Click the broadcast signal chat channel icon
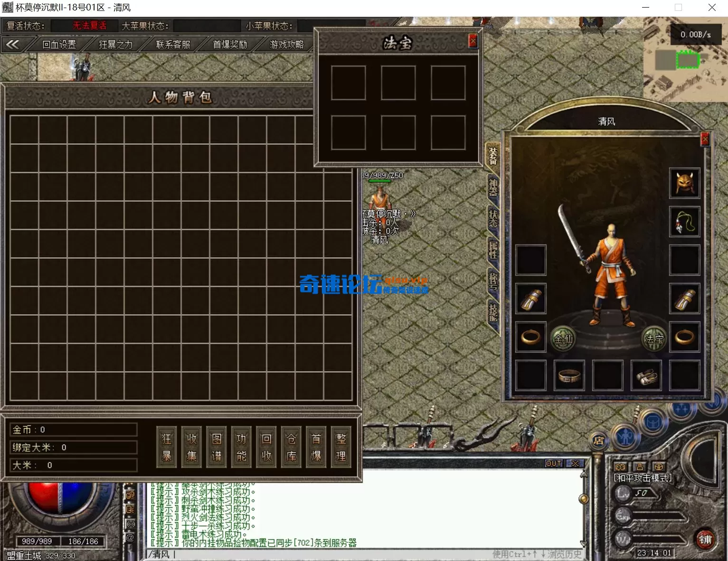The height and width of the screenshot is (561, 728). (130, 524)
